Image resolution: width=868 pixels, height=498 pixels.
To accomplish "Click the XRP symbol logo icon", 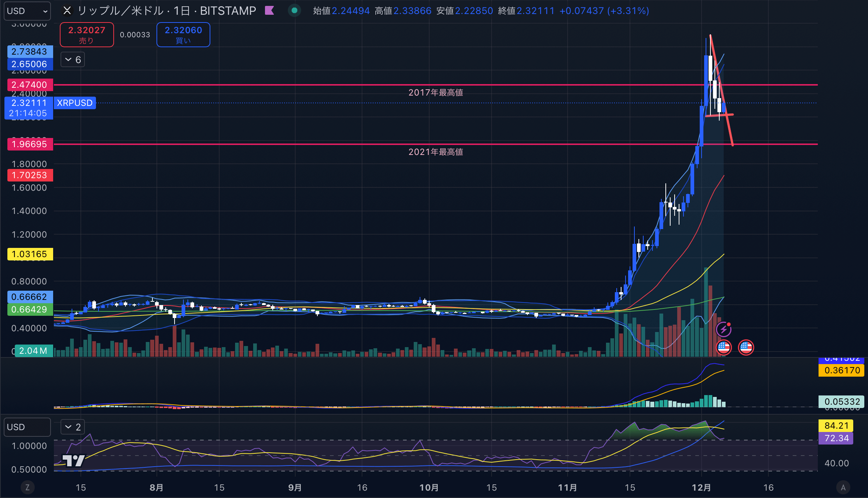I will pyautogui.click(x=67, y=11).
